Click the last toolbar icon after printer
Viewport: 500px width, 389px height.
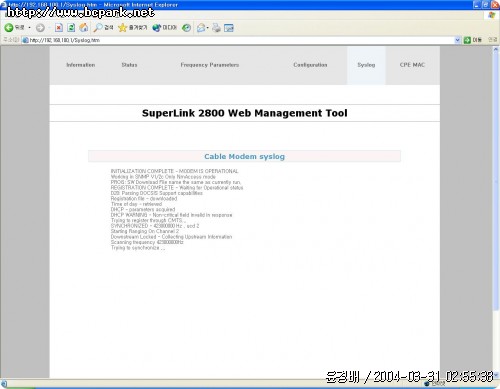point(229,28)
